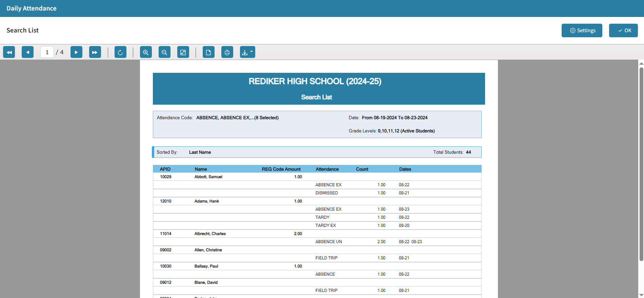
Task: Select the name Adams, Hank
Action: (x=207, y=201)
